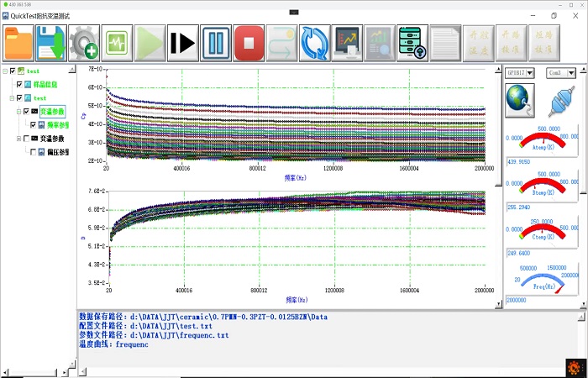Click the D loss tangent chart plot
The image size is (588, 378).
pos(297,237)
